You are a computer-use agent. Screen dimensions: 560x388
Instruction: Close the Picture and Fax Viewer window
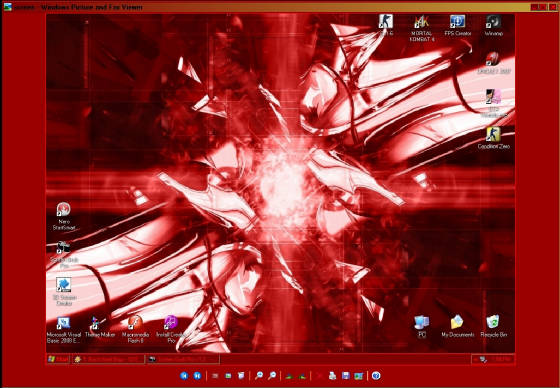pyautogui.click(x=552, y=7)
